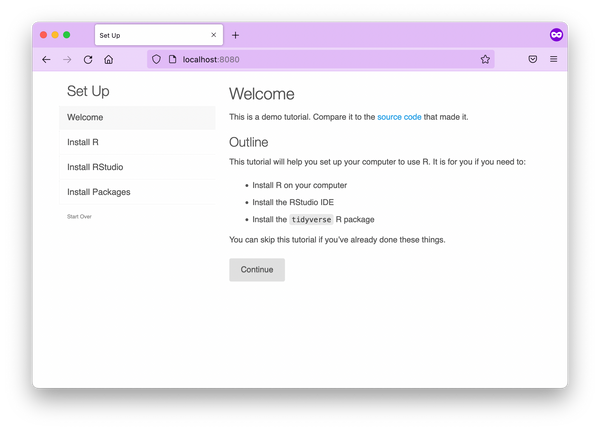Bookmark this page with the star icon

tap(485, 59)
